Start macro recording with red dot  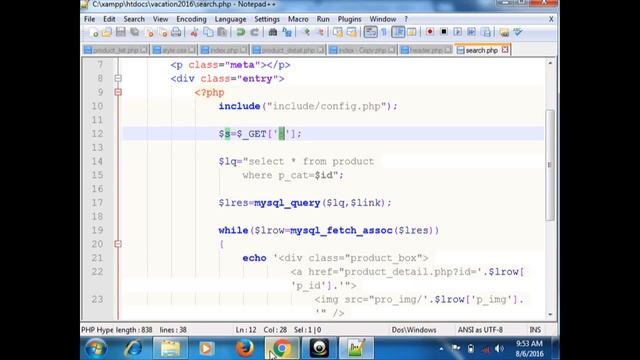(429, 32)
